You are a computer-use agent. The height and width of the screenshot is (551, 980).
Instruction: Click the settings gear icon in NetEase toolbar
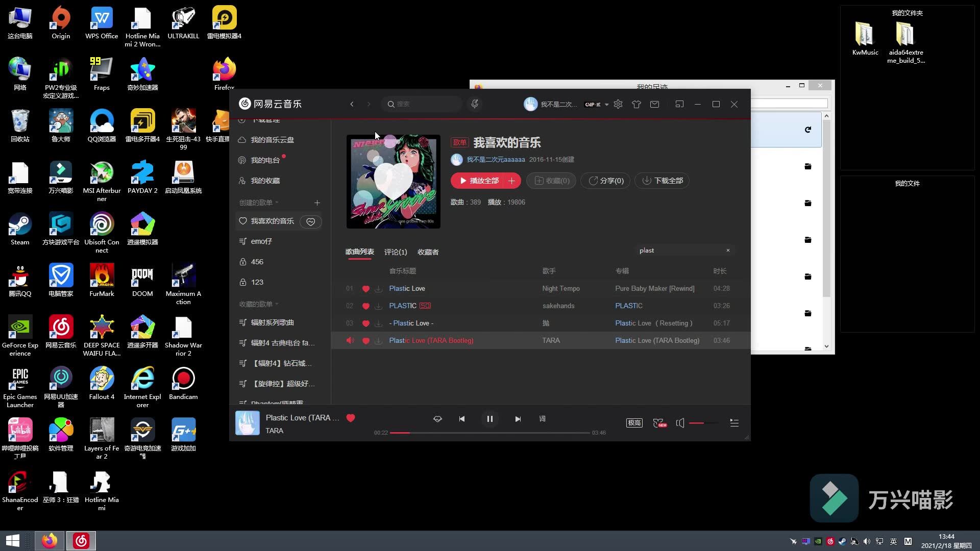(x=618, y=104)
